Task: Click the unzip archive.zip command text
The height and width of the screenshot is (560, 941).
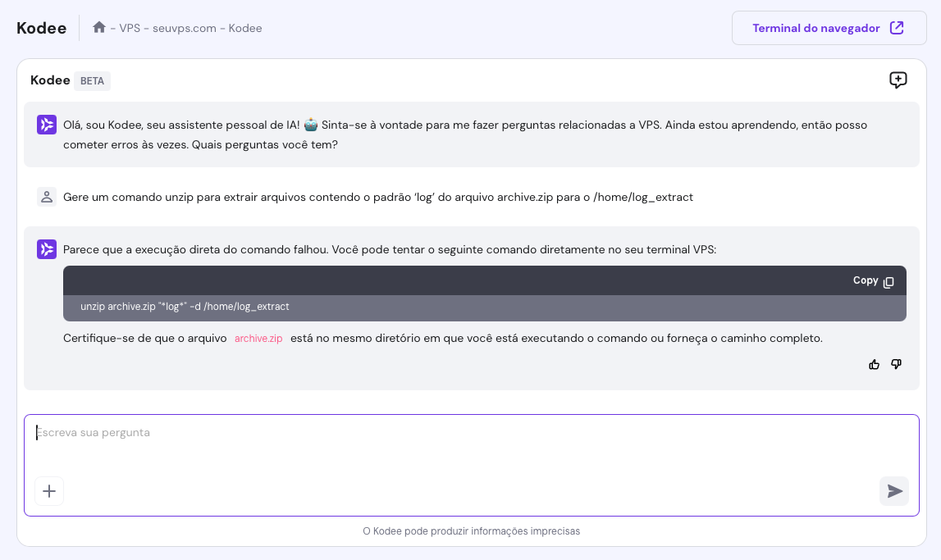Action: point(185,307)
